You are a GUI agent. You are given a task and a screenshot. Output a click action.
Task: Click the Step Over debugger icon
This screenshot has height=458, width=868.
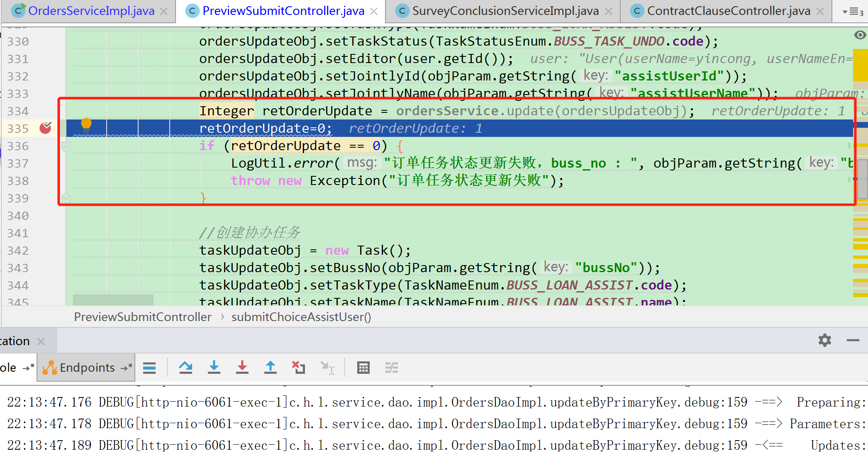point(185,368)
